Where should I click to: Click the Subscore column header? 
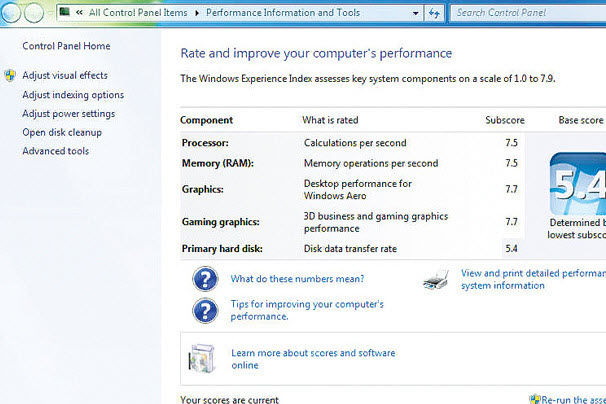(505, 120)
